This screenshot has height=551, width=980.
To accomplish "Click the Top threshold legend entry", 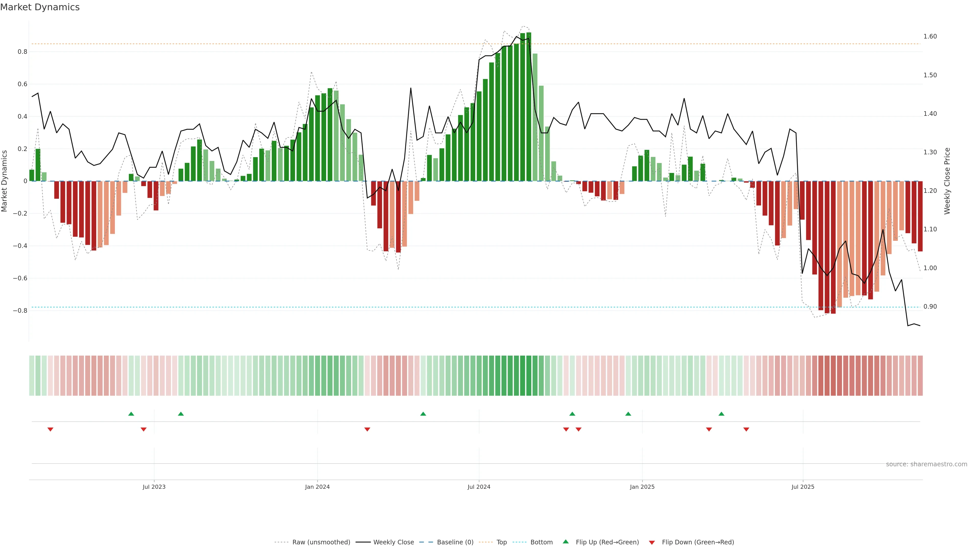I will [x=501, y=542].
